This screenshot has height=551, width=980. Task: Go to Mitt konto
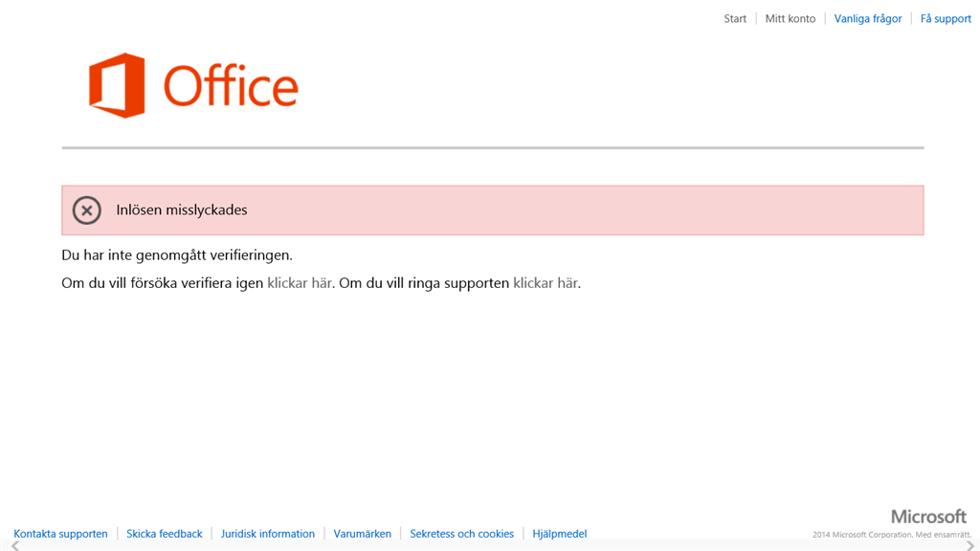(790, 19)
